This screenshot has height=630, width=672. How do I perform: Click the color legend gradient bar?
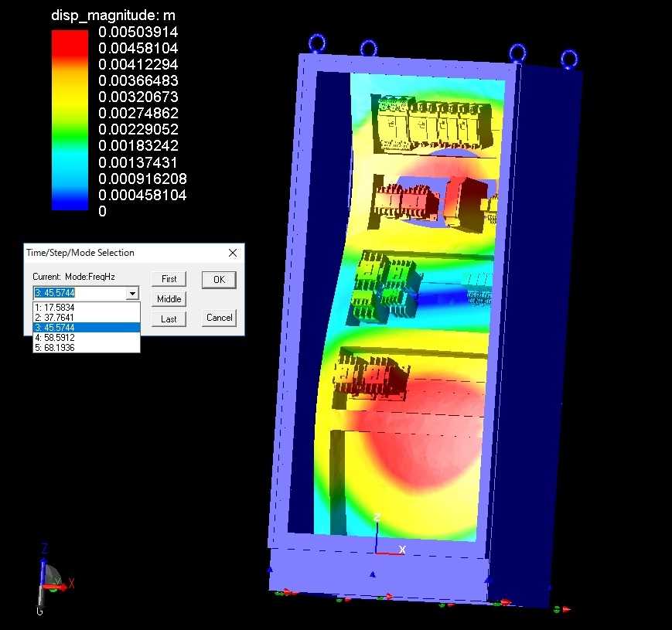(x=70, y=121)
